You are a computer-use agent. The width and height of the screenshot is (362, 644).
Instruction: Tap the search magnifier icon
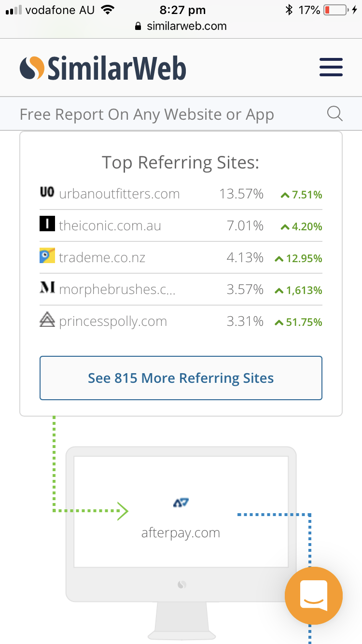pos(334,114)
